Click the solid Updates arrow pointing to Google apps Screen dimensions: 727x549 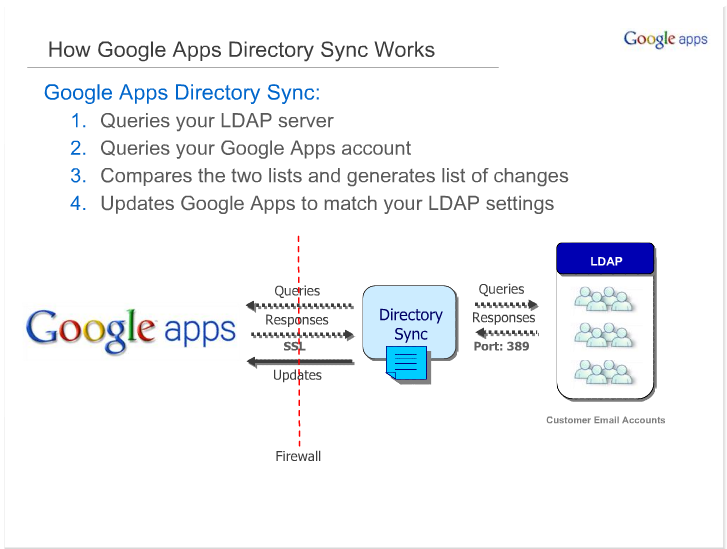(300, 362)
